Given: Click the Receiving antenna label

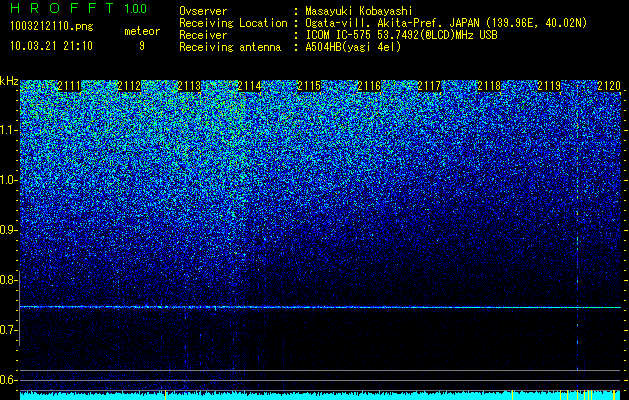Looking at the screenshot, I should coord(230,47).
